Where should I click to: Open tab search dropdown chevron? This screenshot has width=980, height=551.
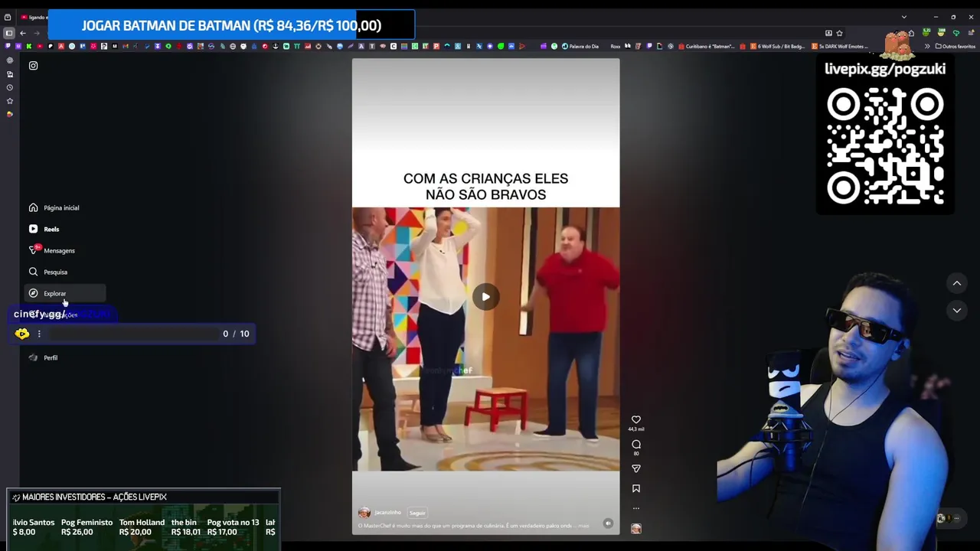[903, 17]
